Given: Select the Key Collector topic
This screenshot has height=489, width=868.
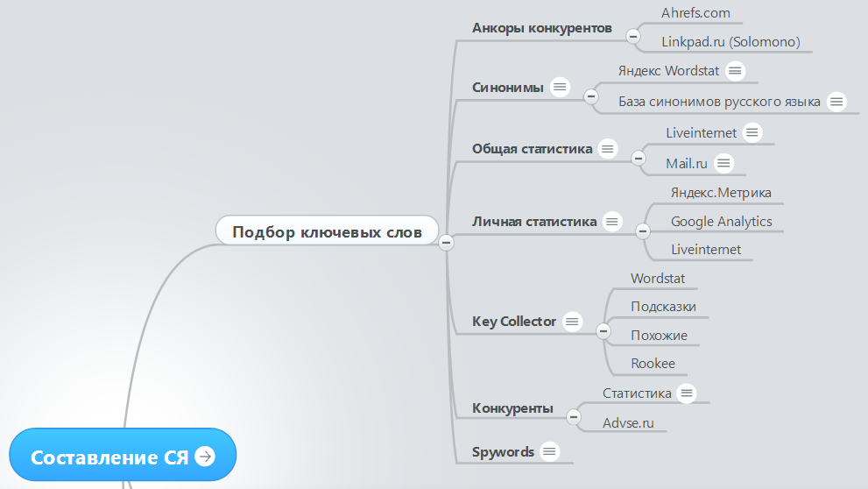Looking at the screenshot, I should click(x=514, y=322).
